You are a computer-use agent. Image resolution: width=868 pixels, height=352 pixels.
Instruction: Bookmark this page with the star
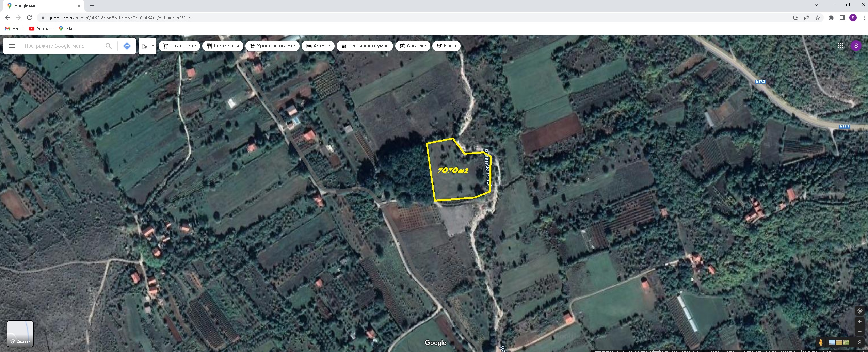click(x=818, y=18)
